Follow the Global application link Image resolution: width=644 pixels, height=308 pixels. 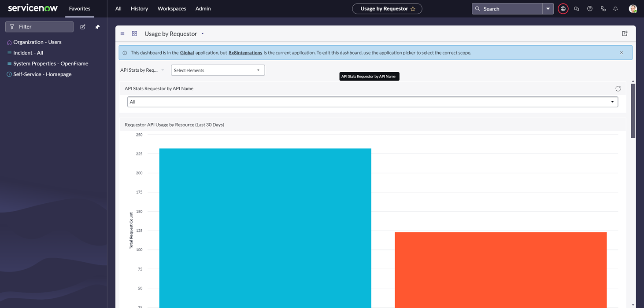187,53
